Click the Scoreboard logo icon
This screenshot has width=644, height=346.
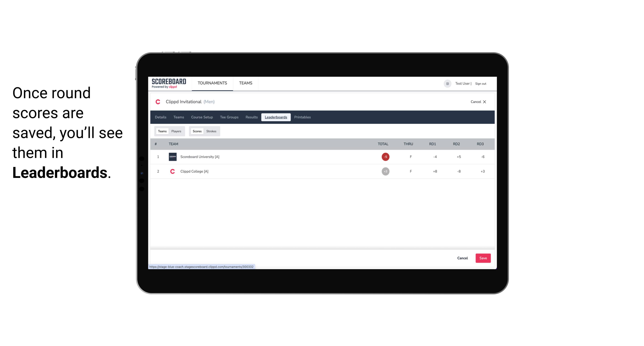pos(168,84)
